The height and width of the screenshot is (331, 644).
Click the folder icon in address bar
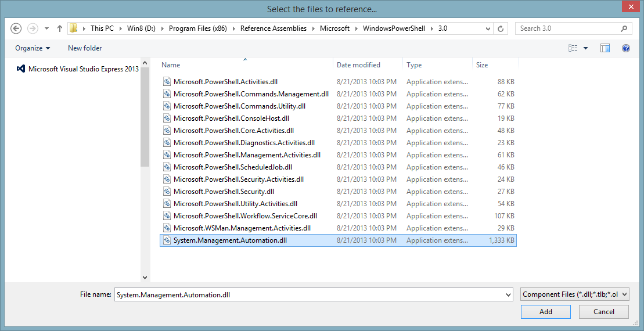pyautogui.click(x=74, y=28)
